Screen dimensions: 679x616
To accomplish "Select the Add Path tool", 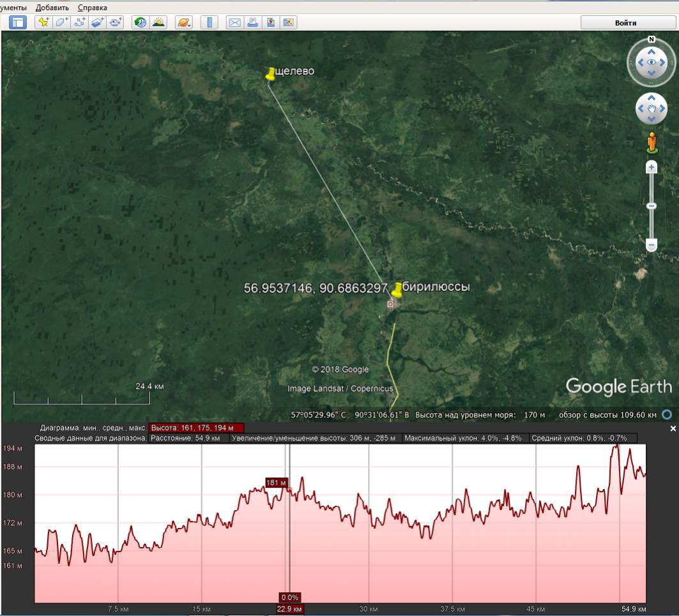I will 80,22.
